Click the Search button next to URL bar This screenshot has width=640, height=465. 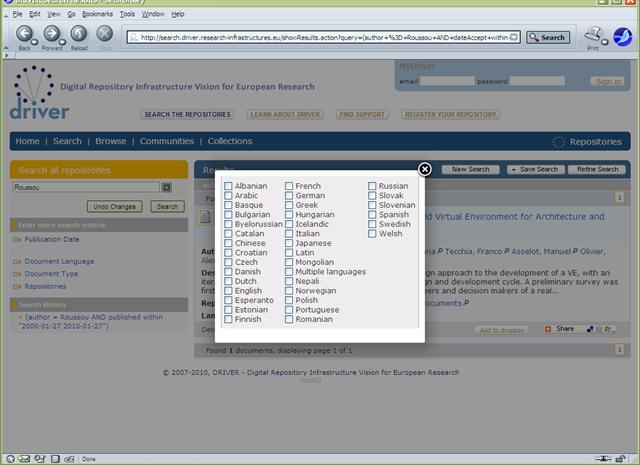tap(548, 38)
